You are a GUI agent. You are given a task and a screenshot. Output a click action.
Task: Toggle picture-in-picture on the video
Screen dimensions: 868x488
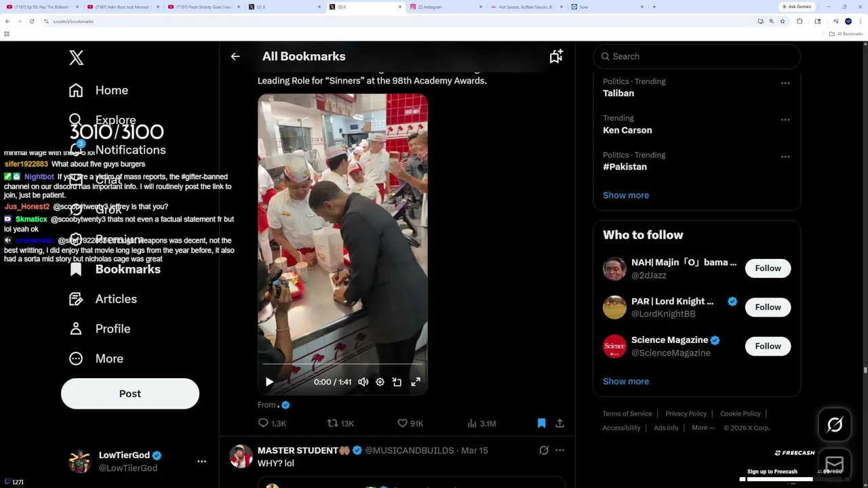coord(397,382)
